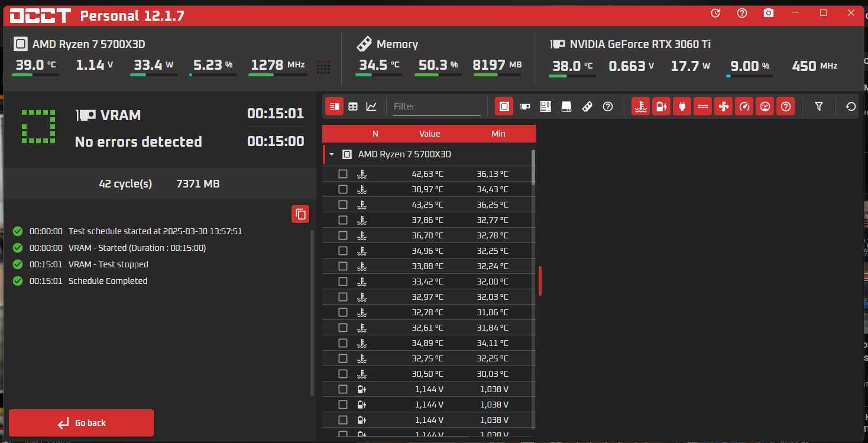Open help from the title bar

click(742, 13)
